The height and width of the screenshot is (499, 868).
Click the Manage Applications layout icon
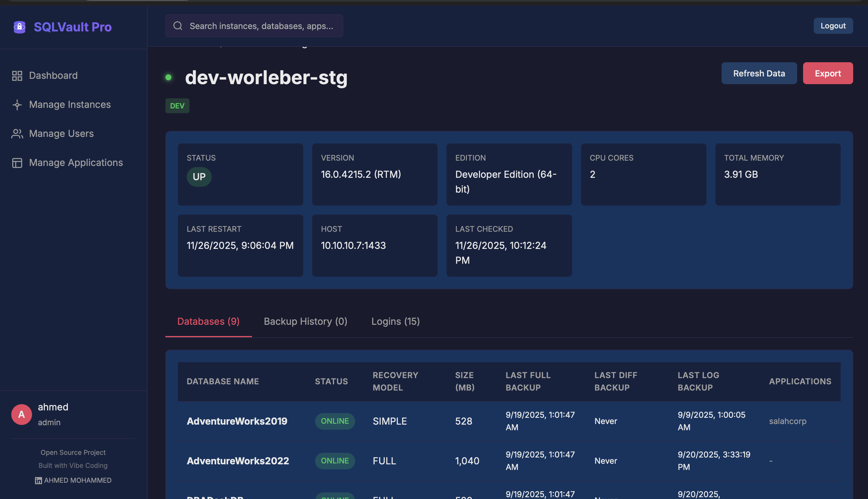[x=17, y=163]
